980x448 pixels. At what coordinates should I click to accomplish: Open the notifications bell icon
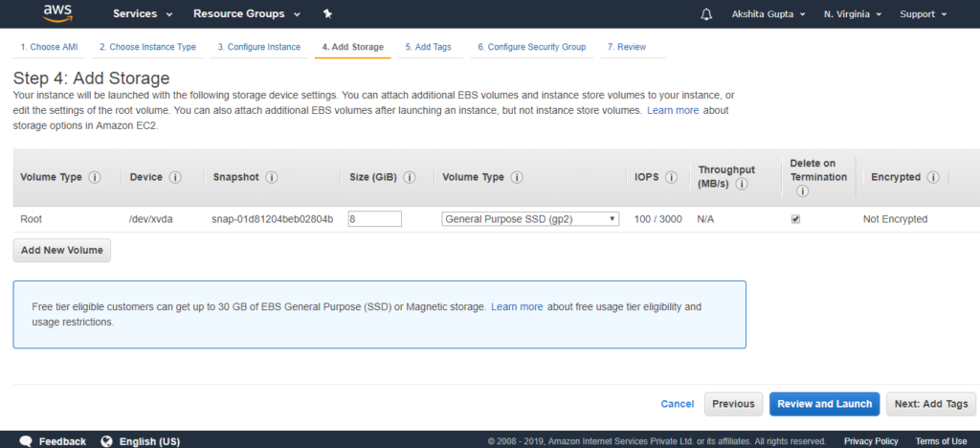pos(707,14)
